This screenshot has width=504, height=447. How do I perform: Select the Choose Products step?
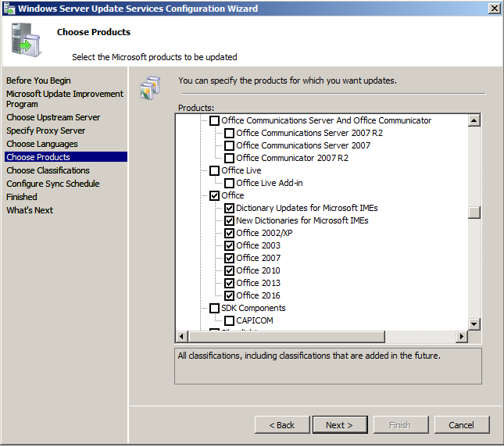(x=66, y=157)
